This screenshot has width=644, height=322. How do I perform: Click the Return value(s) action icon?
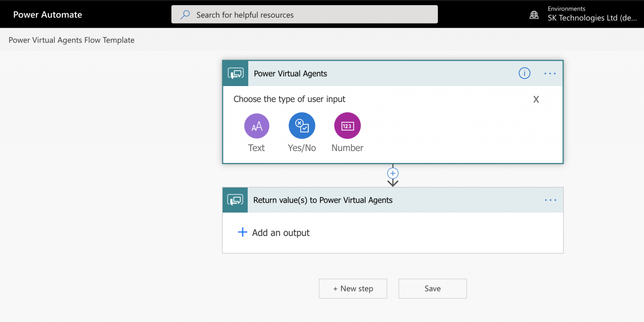235,200
